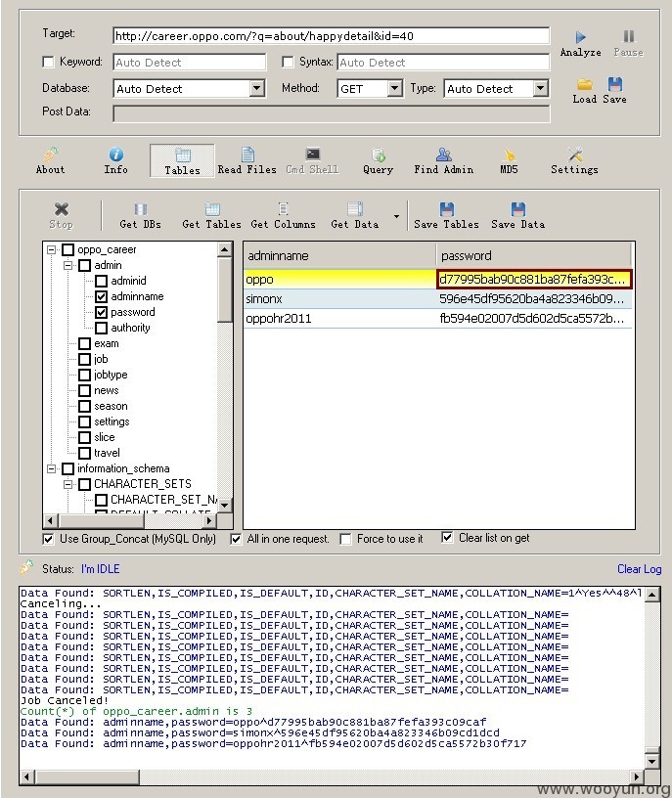Open the Read Files section
This screenshot has width=672, height=798.
(x=247, y=161)
